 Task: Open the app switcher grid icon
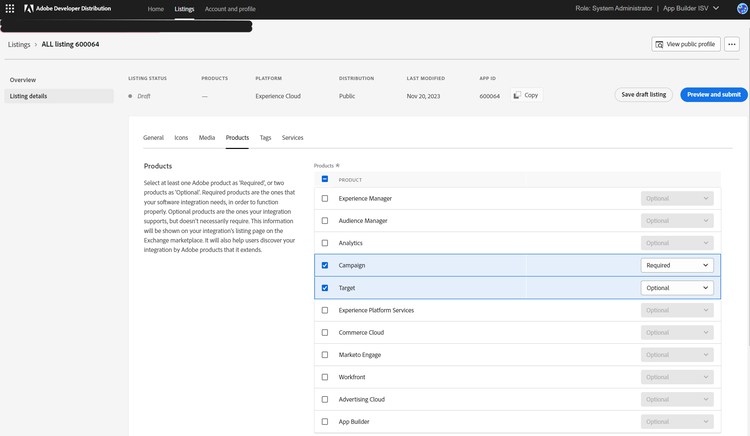point(10,9)
